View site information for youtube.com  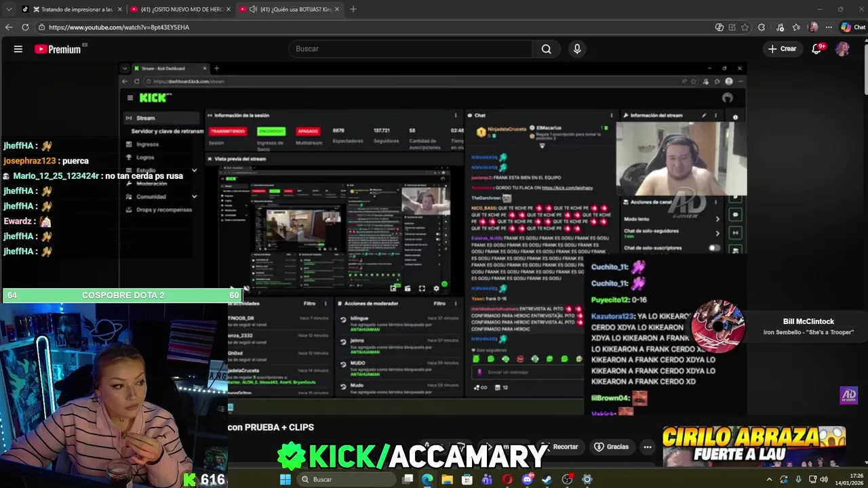41,27
